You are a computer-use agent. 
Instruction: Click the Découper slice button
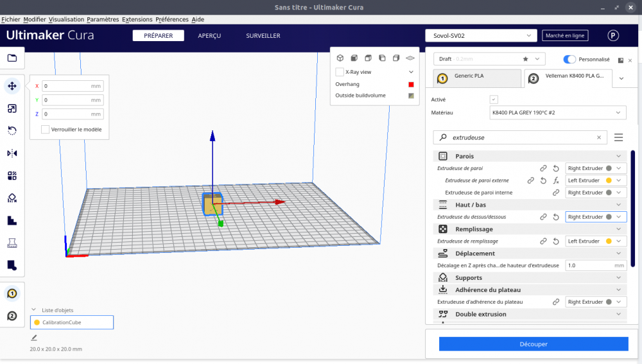coord(534,344)
